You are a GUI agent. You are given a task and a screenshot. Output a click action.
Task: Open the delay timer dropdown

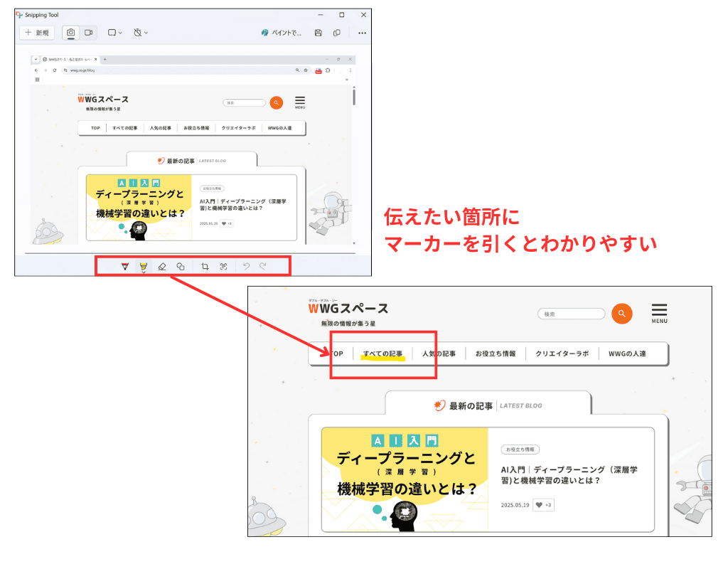(x=141, y=33)
